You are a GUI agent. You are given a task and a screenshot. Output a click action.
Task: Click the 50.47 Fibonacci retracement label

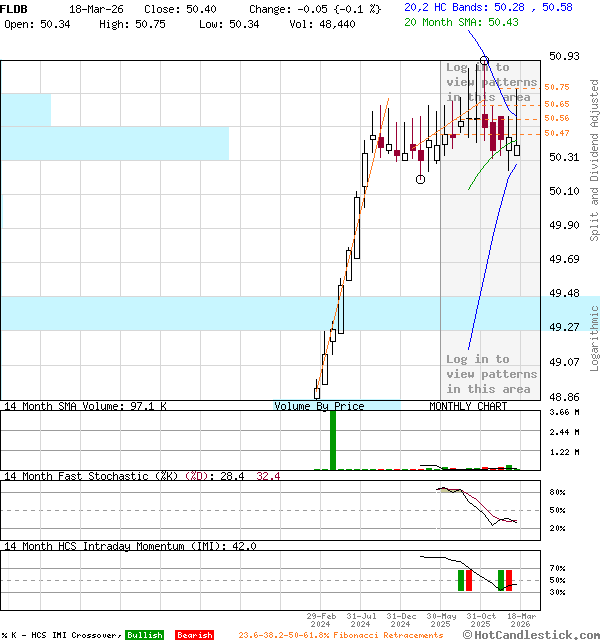(557, 133)
